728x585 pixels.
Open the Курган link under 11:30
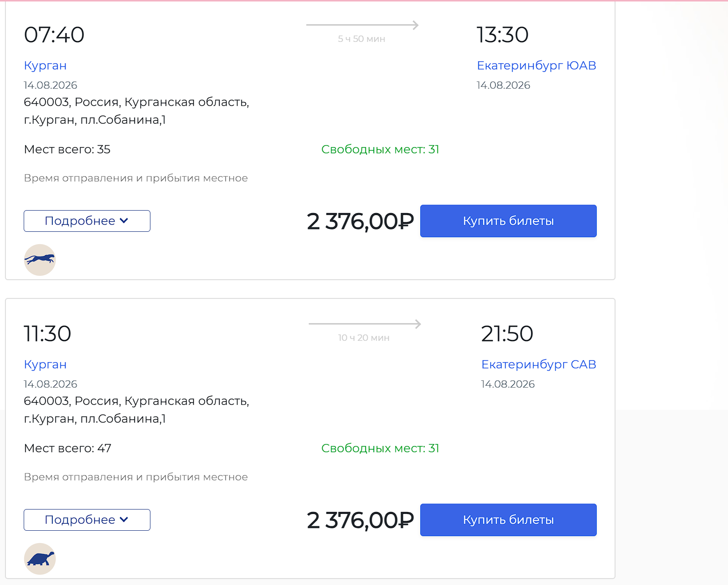(45, 365)
